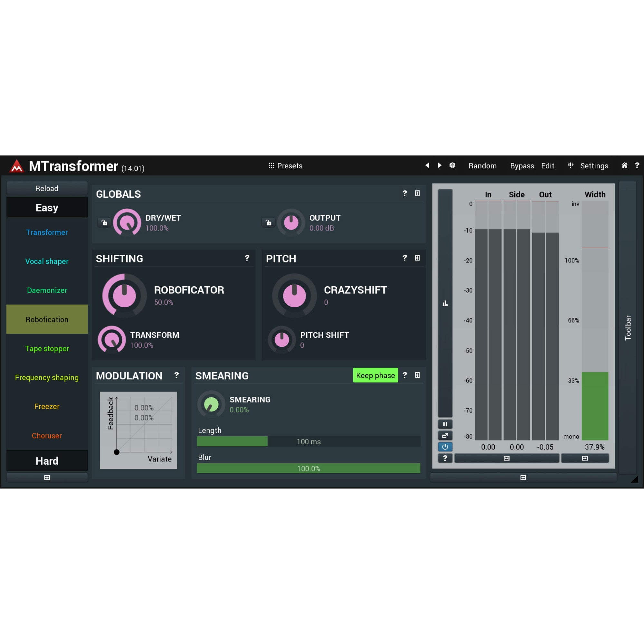Toggle Keep phase button
Image resolution: width=644 pixels, height=644 pixels.
(x=375, y=375)
